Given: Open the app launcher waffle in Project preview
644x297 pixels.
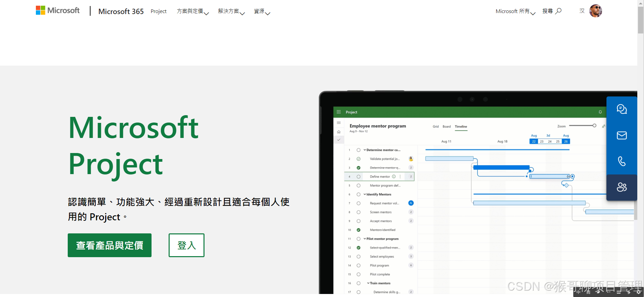Looking at the screenshot, I should (339, 112).
